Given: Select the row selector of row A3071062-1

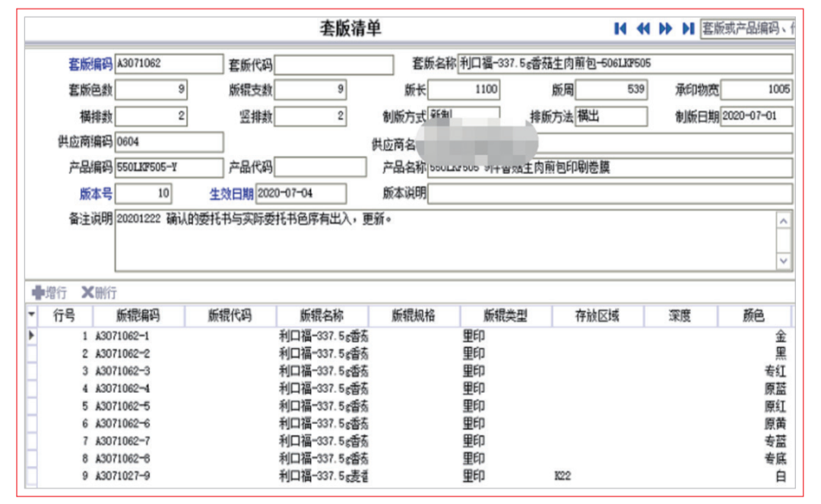Looking at the screenshot, I should tap(32, 335).
